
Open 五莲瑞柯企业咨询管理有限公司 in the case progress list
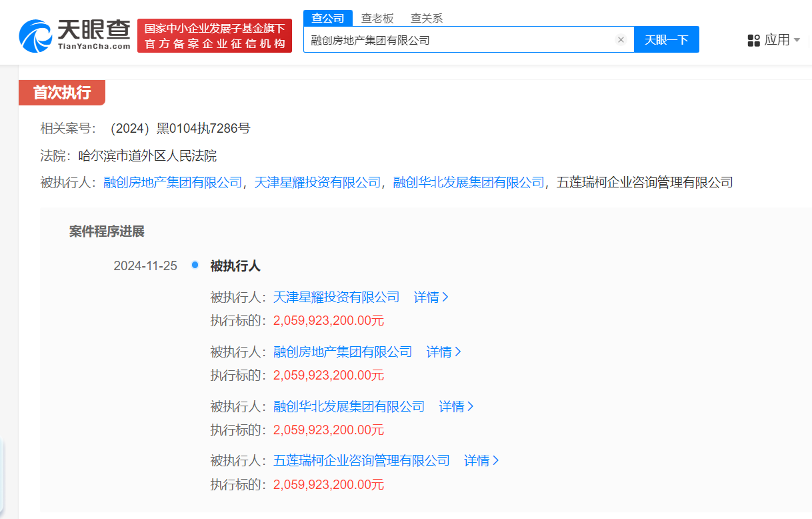(x=362, y=460)
